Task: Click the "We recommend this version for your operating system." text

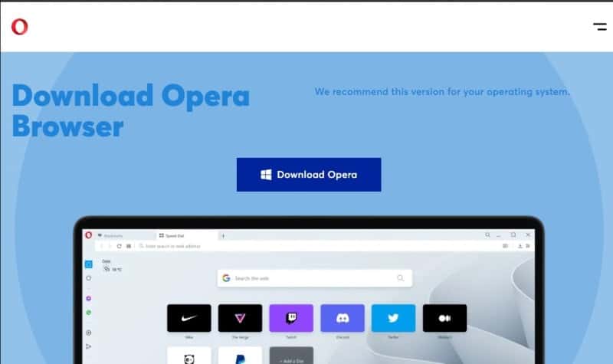Action: (x=442, y=92)
